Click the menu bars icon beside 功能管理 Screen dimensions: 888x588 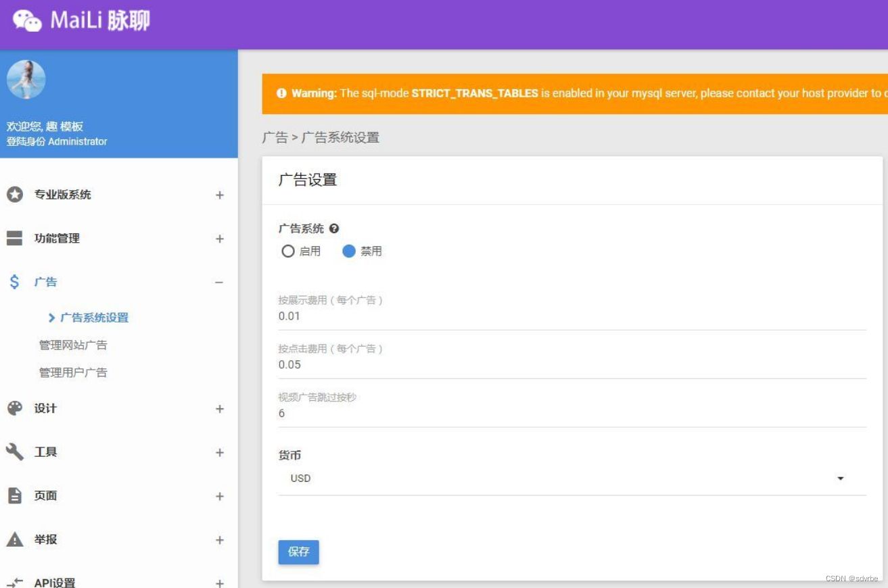[16, 238]
